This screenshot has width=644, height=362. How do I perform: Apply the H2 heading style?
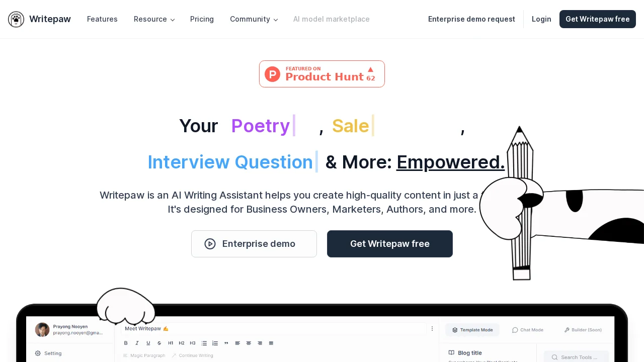pyautogui.click(x=182, y=343)
